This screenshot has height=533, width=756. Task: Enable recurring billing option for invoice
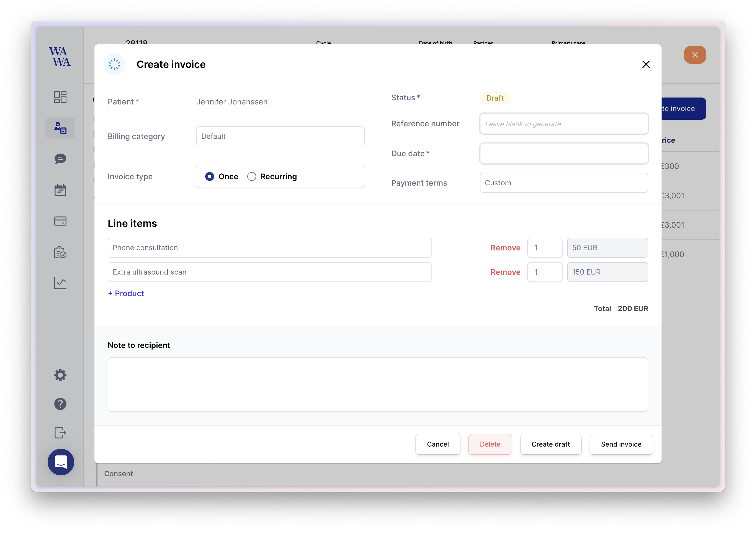pyautogui.click(x=251, y=176)
